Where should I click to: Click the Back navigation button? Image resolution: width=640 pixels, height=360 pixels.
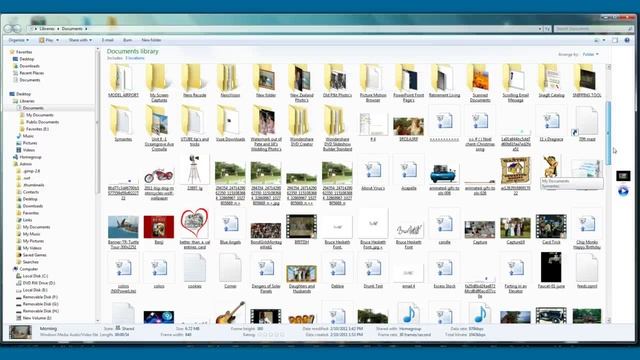tap(9, 29)
